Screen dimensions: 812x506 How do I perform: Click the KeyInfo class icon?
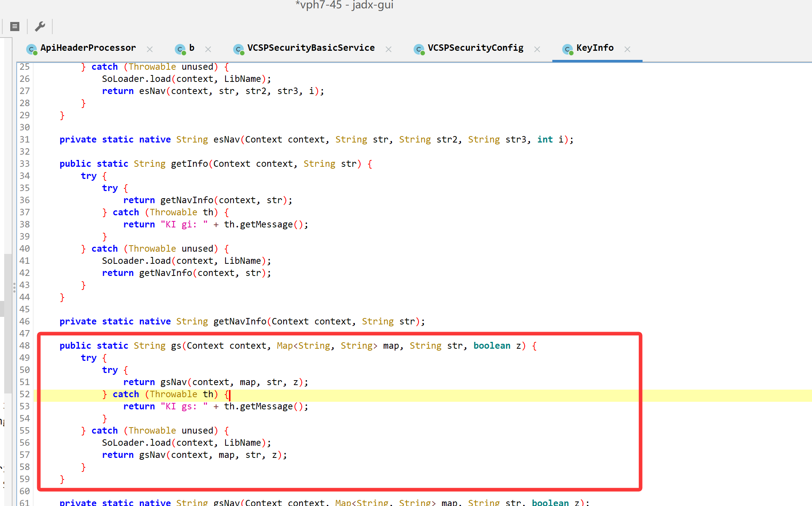[567, 49]
